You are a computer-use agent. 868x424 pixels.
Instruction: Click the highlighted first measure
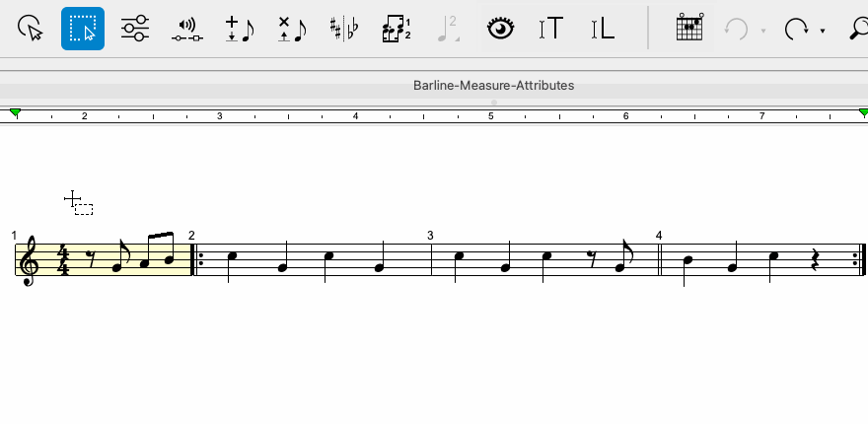103,259
